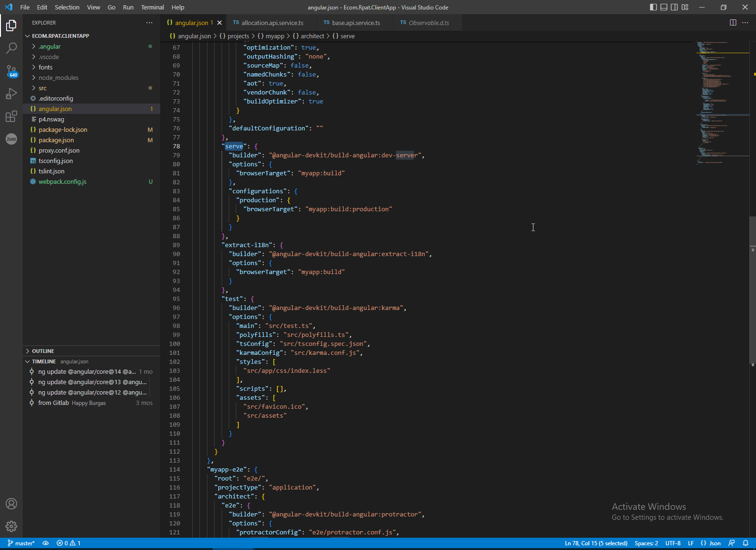Screen dimensions: 756x550
Task: Toggle the secondary side bar layout button
Action: [x=674, y=7]
